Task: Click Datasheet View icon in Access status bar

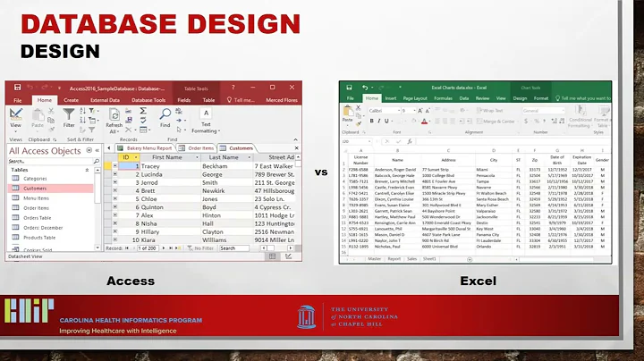Action: (272, 256)
